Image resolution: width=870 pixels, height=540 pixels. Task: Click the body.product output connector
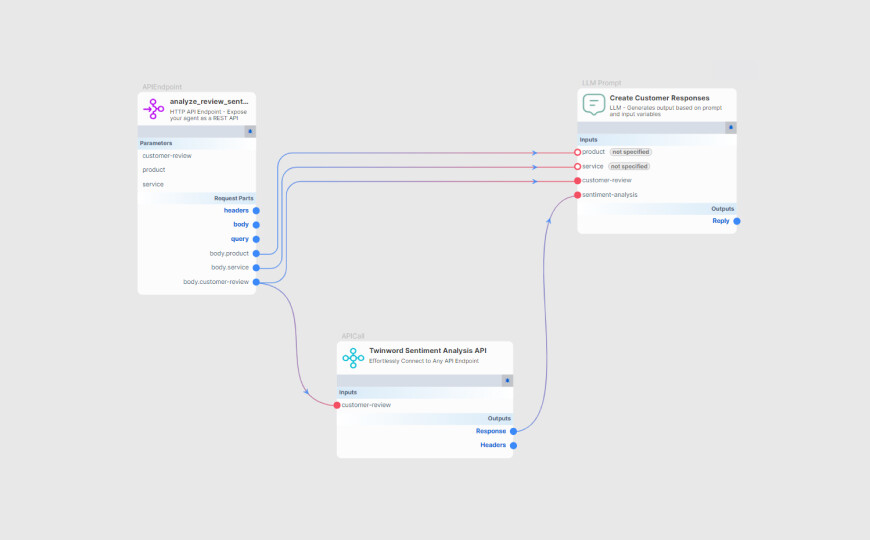click(256, 254)
